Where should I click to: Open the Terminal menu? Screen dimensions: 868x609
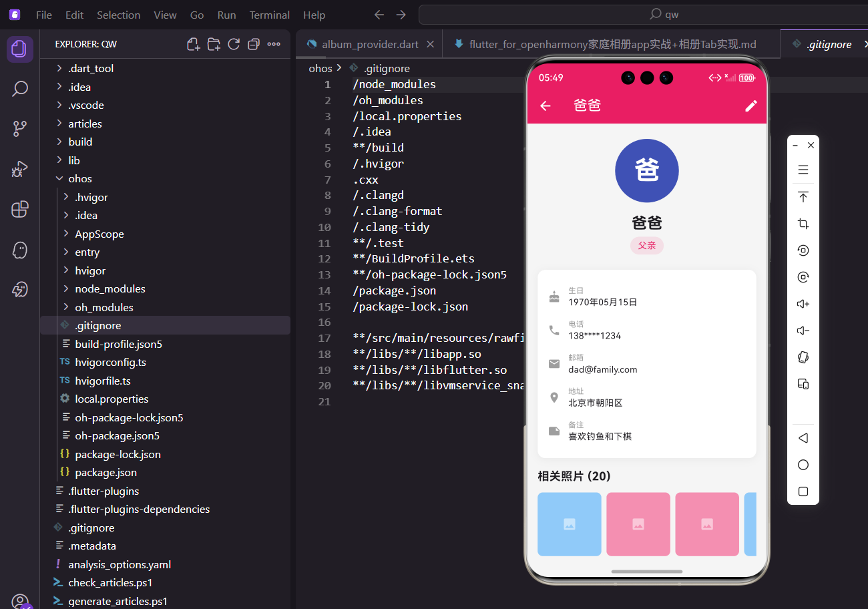tap(270, 15)
